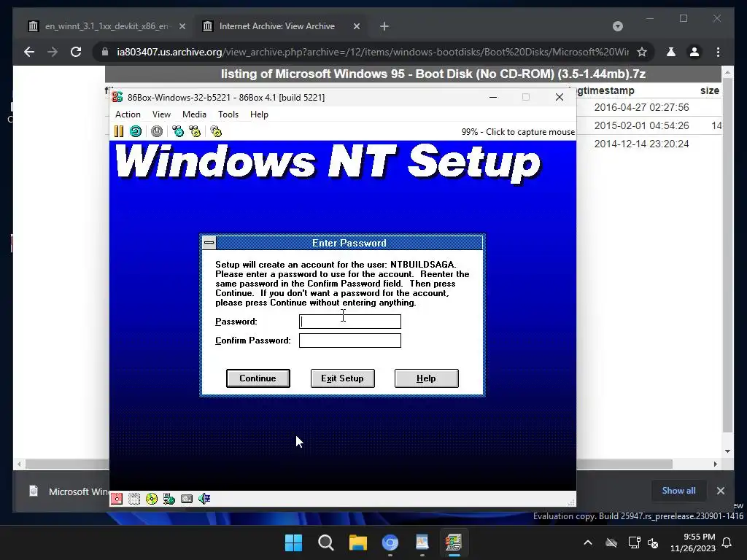Image resolution: width=747 pixels, height=560 pixels.
Task: Open the Enter Password dialog system menu box
Action: coord(209,243)
